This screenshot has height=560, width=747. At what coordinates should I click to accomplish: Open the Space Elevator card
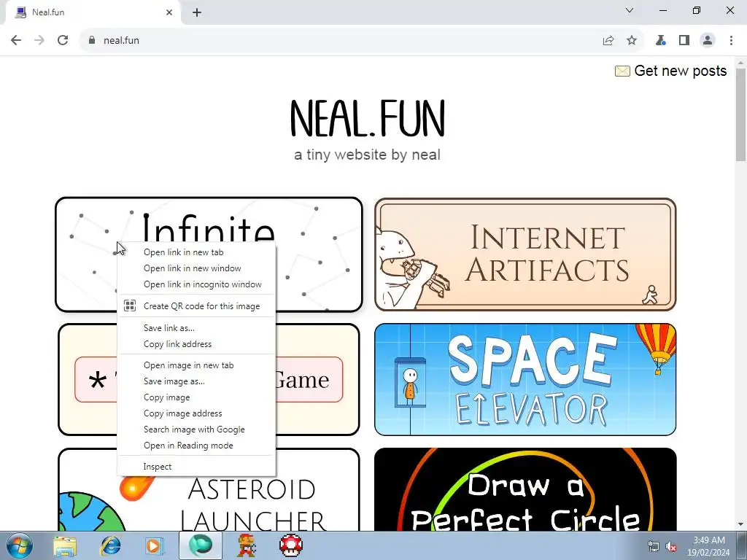point(525,379)
